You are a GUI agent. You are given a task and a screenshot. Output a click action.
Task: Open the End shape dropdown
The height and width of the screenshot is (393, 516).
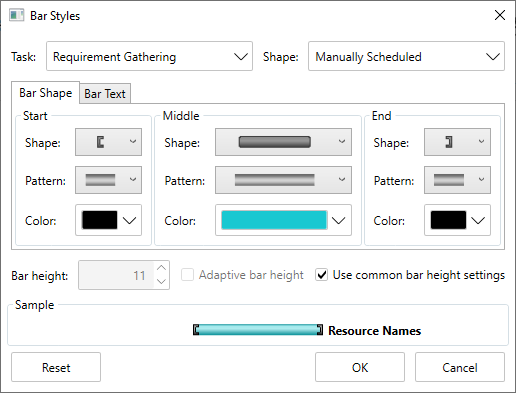coord(457,142)
